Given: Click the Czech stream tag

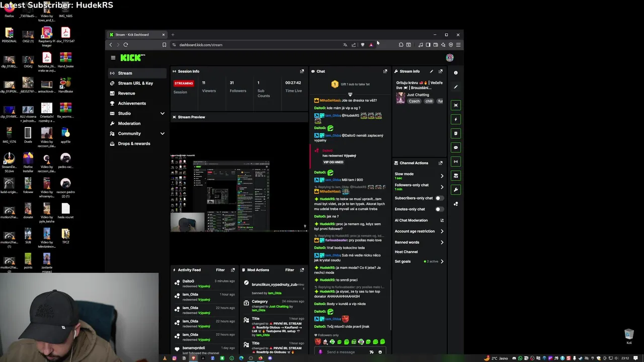Looking at the screenshot, I should point(414,101).
